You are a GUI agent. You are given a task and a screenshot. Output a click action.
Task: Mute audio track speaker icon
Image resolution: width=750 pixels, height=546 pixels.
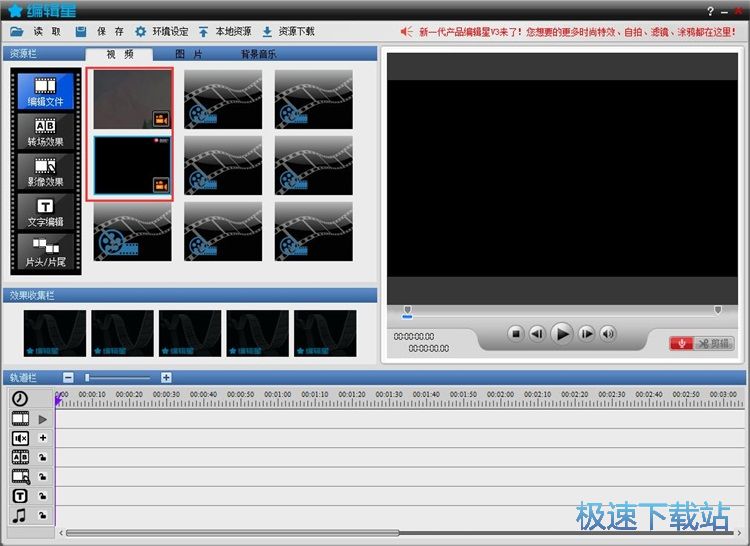20,438
